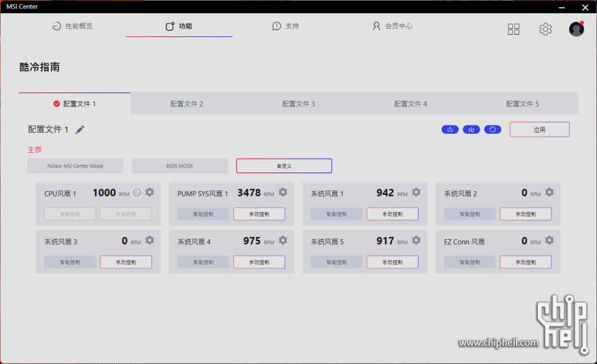Image resolution: width=597 pixels, height=364 pixels.
Task: Open settings gear for 系统风扇 4
Action: (x=283, y=240)
